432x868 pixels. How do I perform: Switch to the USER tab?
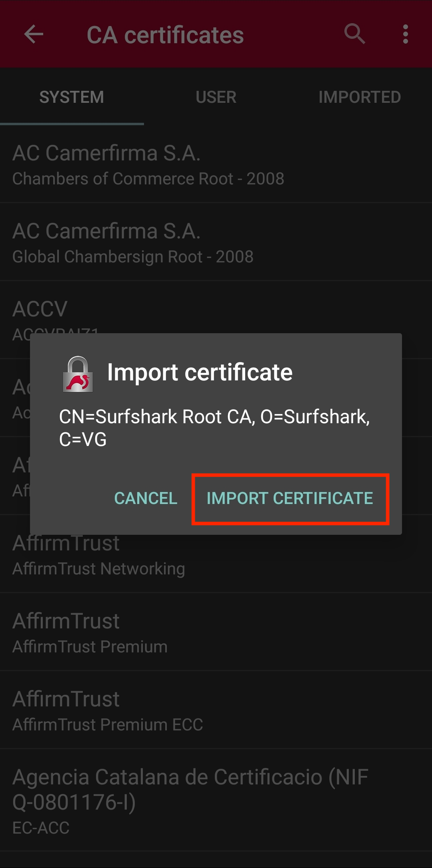click(x=216, y=97)
